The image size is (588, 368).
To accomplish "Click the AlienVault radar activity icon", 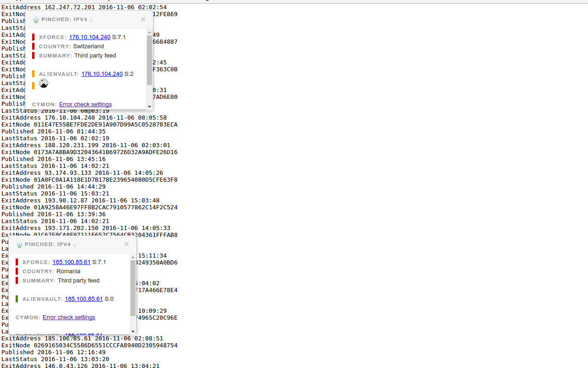I will point(44,83).
